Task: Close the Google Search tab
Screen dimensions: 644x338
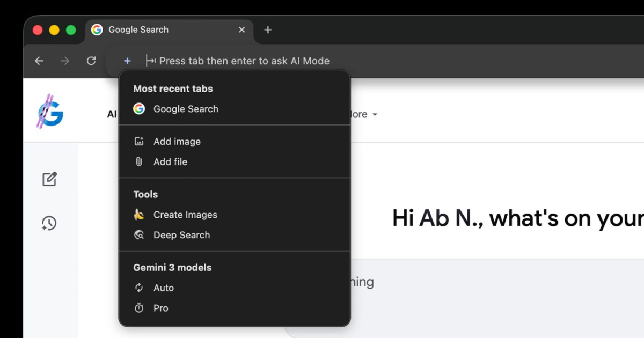Action: [x=242, y=30]
